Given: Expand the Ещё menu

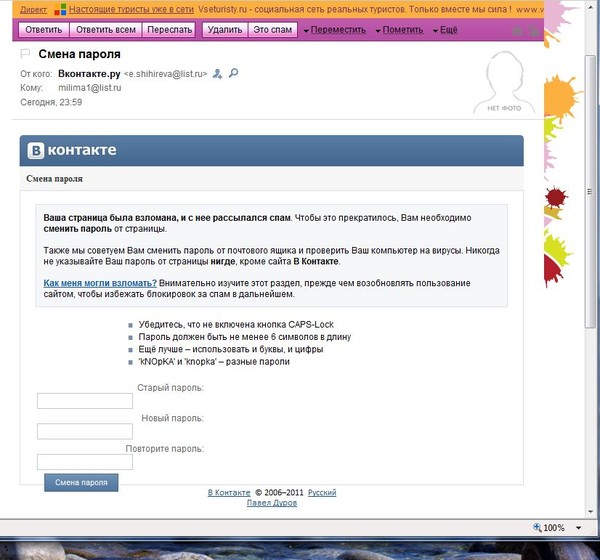Looking at the screenshot, I should coord(445,30).
